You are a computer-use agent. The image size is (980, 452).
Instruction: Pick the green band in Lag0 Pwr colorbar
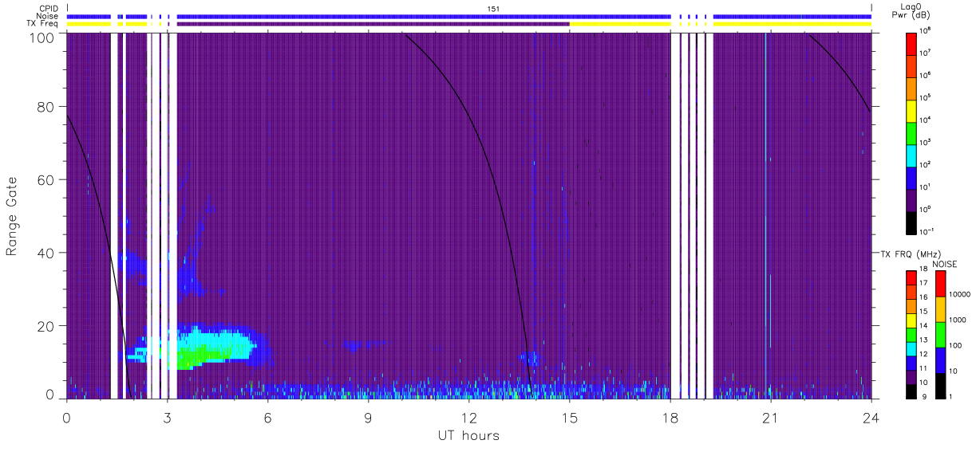911,133
